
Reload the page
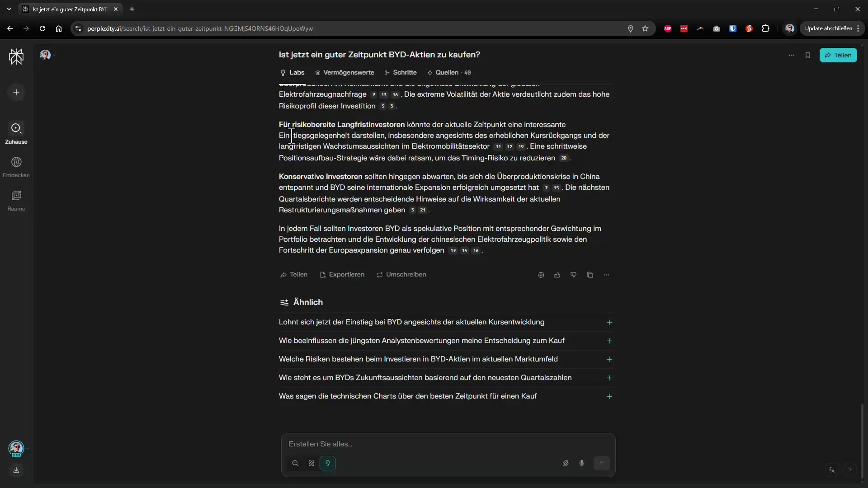coord(42,28)
